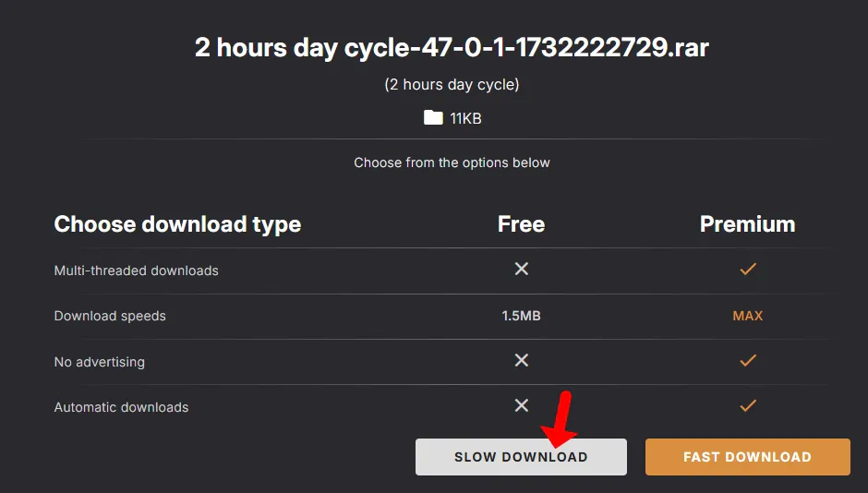Click the 11KB file size text
This screenshot has width=868, height=493.
465,118
